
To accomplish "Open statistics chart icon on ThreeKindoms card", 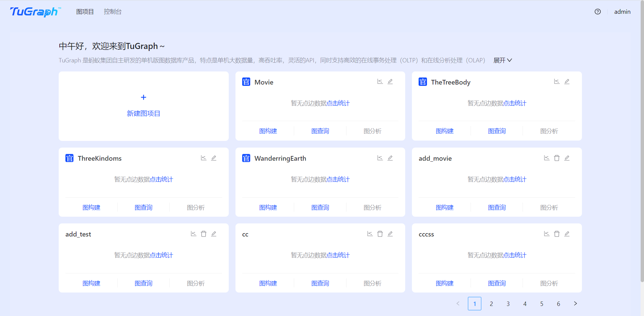I will pos(204,158).
